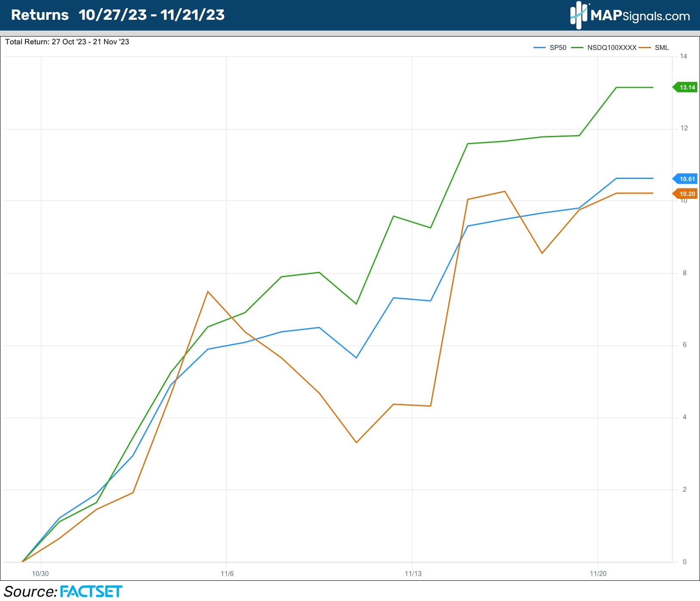This screenshot has width=700, height=601.
Task: Click the 0 y-axis label
Action: [x=685, y=562]
